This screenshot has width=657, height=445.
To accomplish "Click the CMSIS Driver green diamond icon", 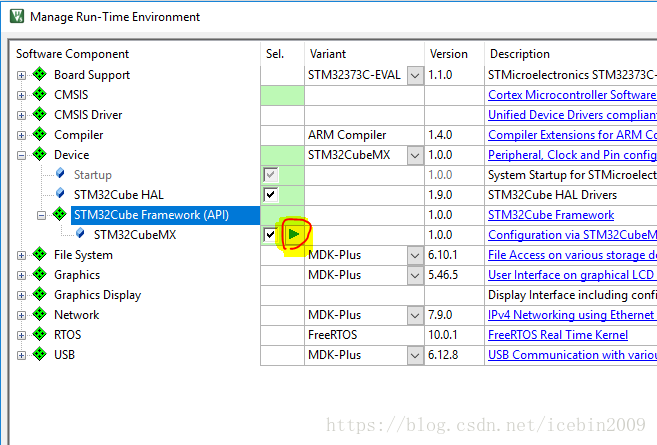I will click(40, 114).
